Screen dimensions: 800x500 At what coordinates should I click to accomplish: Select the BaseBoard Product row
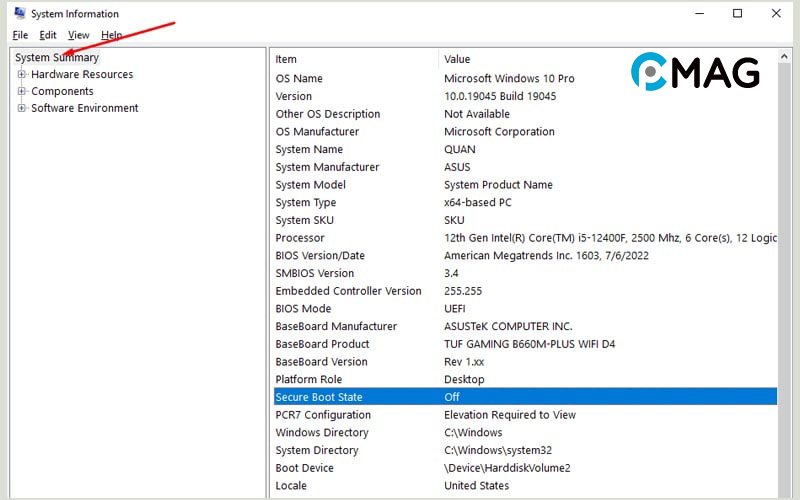pos(526,344)
